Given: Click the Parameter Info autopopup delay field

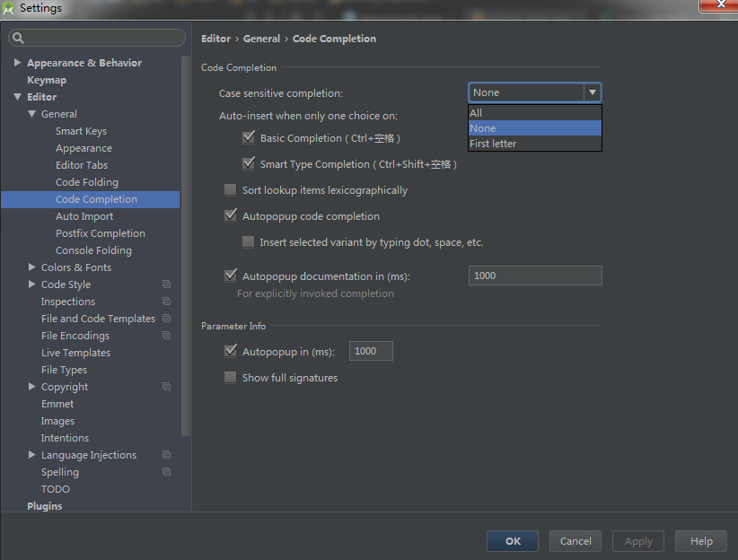Looking at the screenshot, I should (x=371, y=351).
